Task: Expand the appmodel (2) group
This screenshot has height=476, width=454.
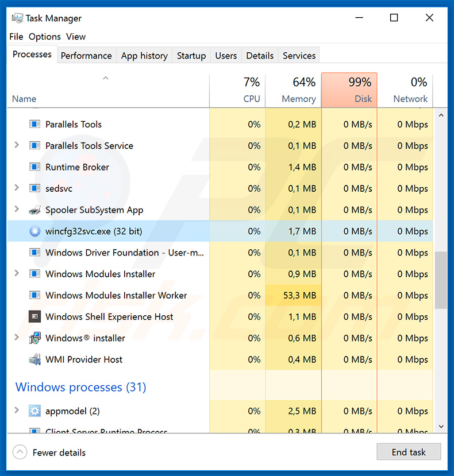Action: tap(17, 411)
